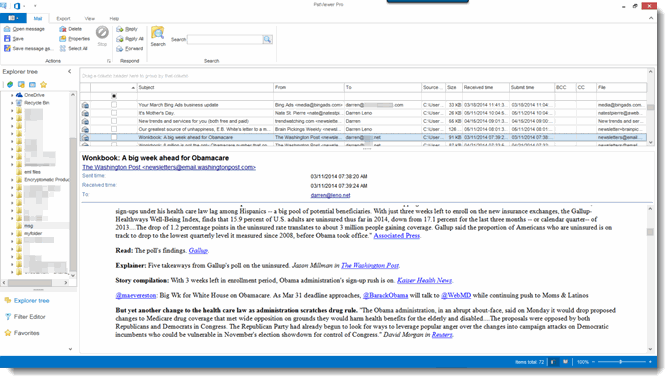Screen dimensions: 672x383
Task: Click envelope icon of Bing Ads message row
Action: coord(85,105)
